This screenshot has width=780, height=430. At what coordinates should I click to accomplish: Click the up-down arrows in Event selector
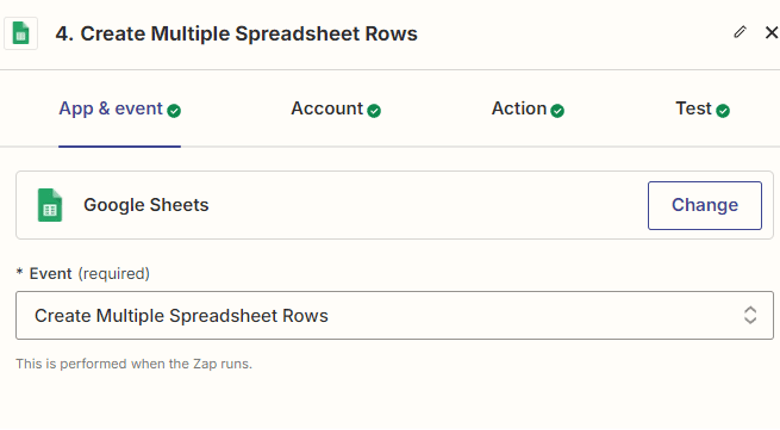[750, 316]
